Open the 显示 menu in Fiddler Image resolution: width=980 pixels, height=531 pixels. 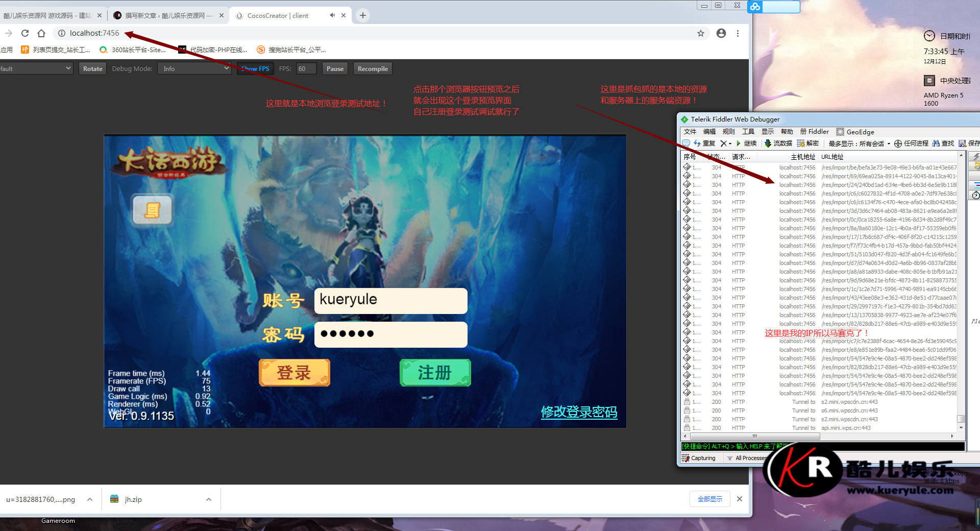pyautogui.click(x=768, y=132)
